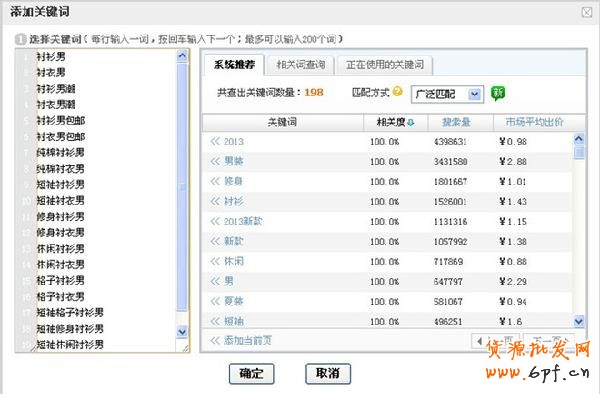This screenshot has height=394, width=600.
Task: Add keyword 男 via its double-arrow icon
Action: pyautogui.click(x=215, y=281)
